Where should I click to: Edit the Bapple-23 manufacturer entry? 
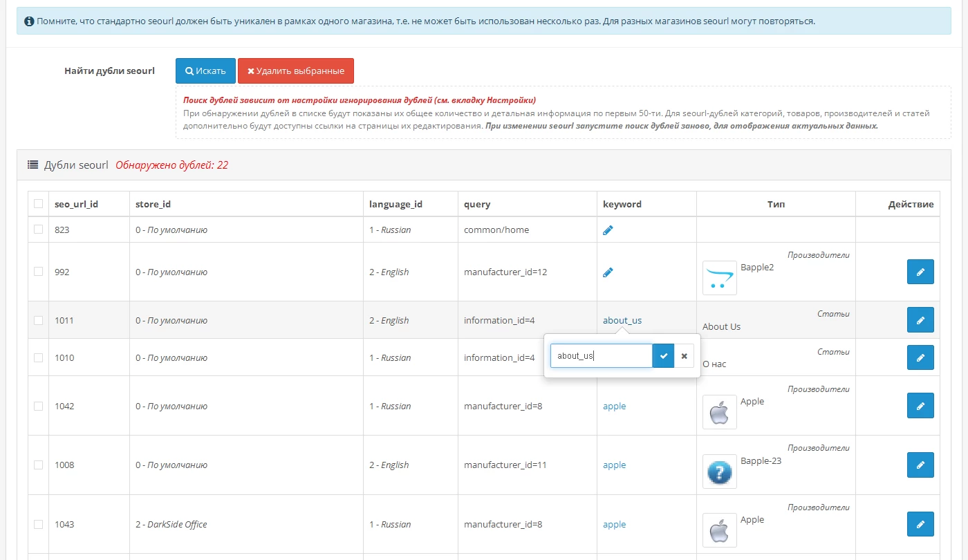pos(920,465)
